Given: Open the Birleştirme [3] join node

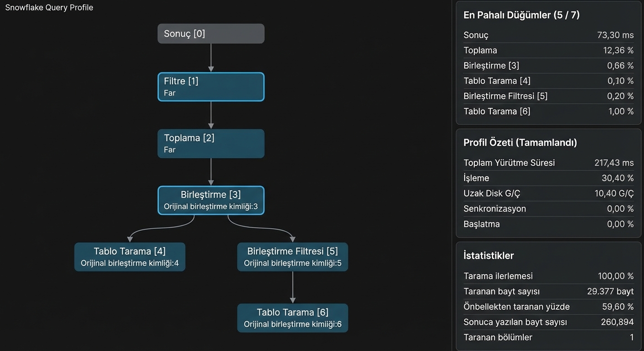Looking at the screenshot, I should coord(211,200).
